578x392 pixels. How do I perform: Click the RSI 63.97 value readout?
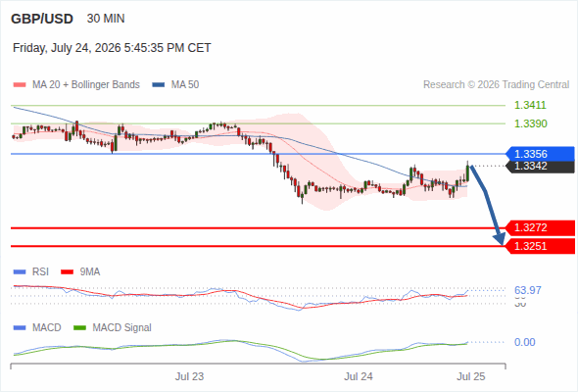pyautogui.click(x=528, y=290)
